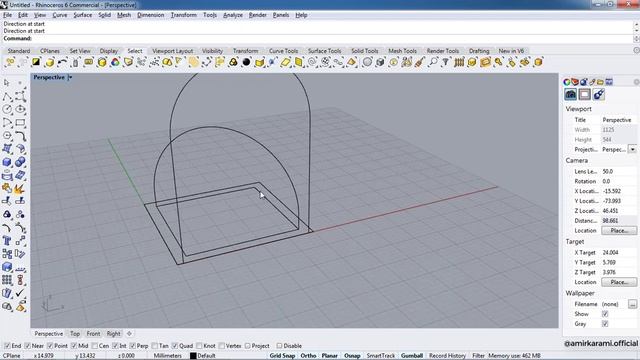Uncheck the Wallpaper Gray checkbox
This screenshot has height=360, width=640.
[605, 324]
